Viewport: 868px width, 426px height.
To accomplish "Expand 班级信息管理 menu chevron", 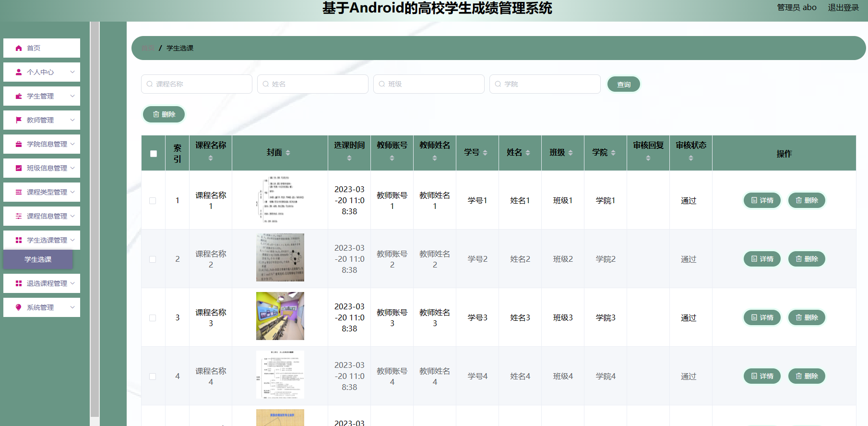I will coord(72,168).
